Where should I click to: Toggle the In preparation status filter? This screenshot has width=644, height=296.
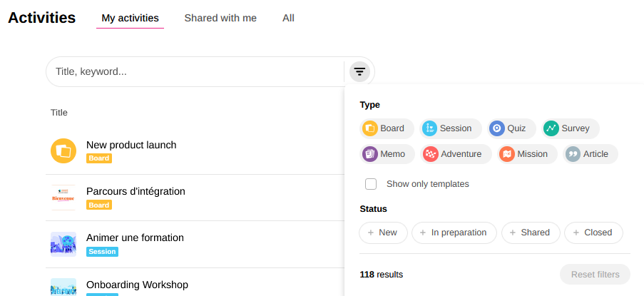click(453, 233)
